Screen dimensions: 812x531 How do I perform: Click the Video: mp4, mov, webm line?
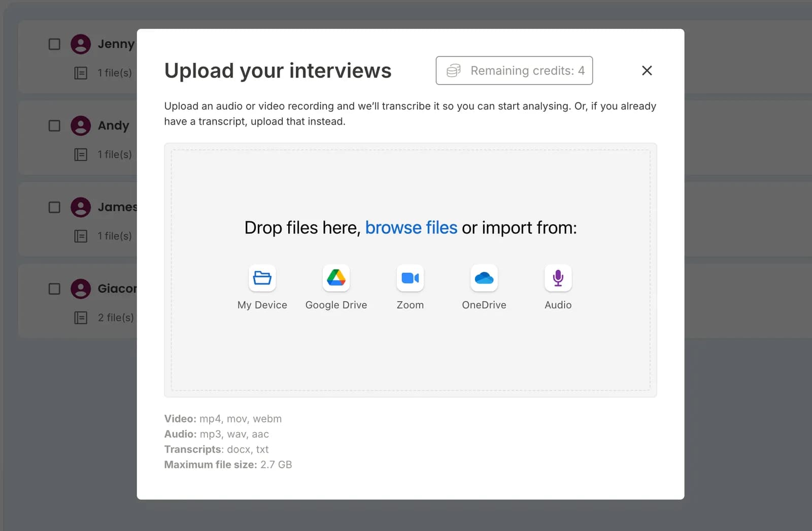point(223,419)
